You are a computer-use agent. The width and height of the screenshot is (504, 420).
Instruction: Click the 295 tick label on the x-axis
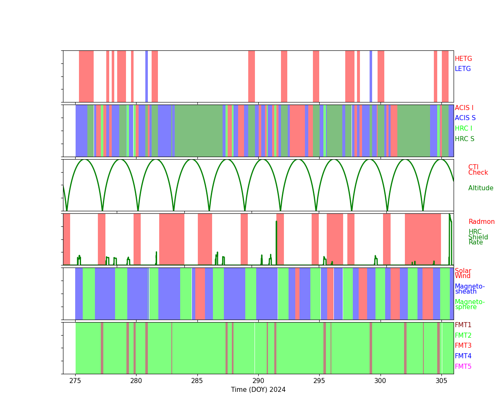coord(319,381)
